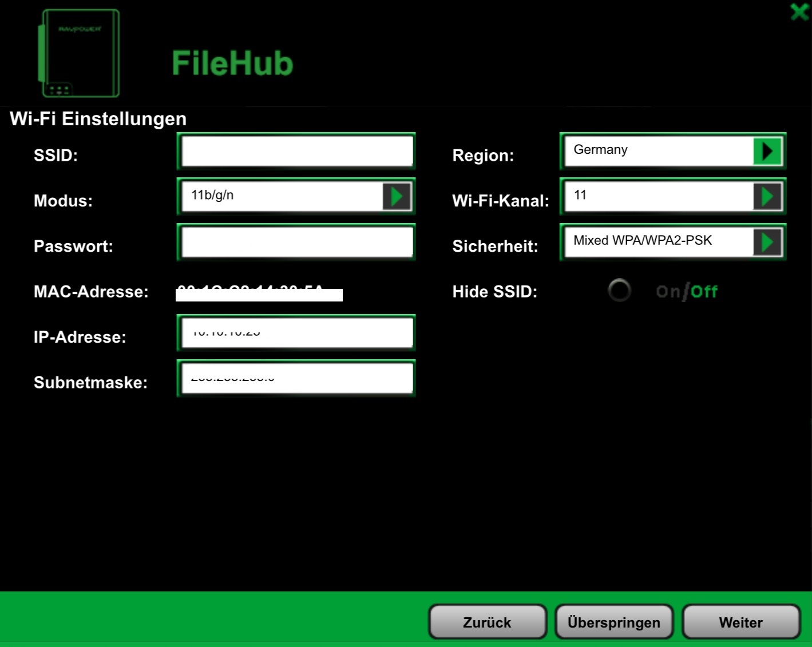Open the Modus dropdown showing 11b/g/n
Viewport: 812px width, 647px height.
296,196
